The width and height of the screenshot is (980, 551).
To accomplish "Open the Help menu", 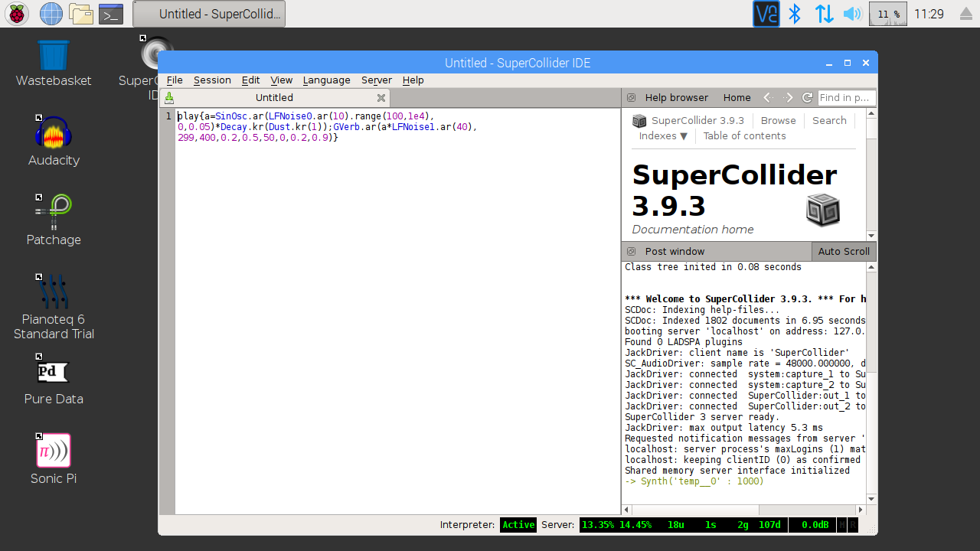I will click(413, 80).
